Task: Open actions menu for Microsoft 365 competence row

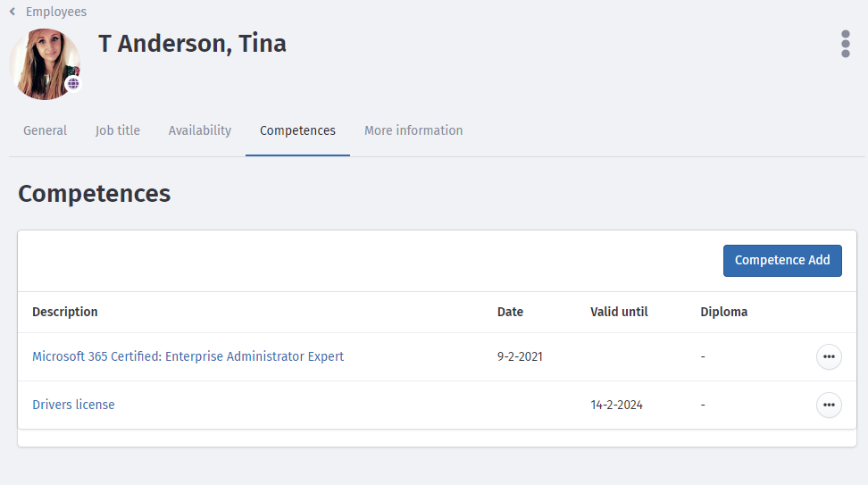Action: pyautogui.click(x=829, y=356)
